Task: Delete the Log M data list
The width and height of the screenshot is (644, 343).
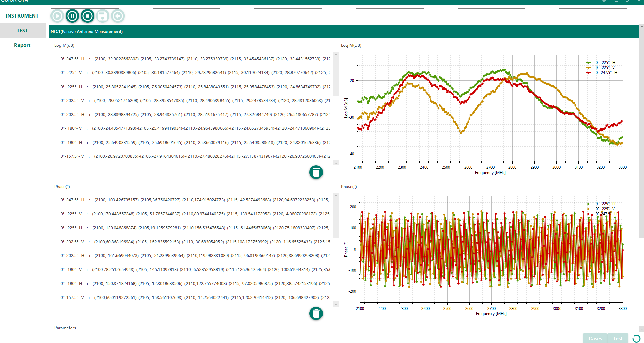Action: [x=316, y=172]
